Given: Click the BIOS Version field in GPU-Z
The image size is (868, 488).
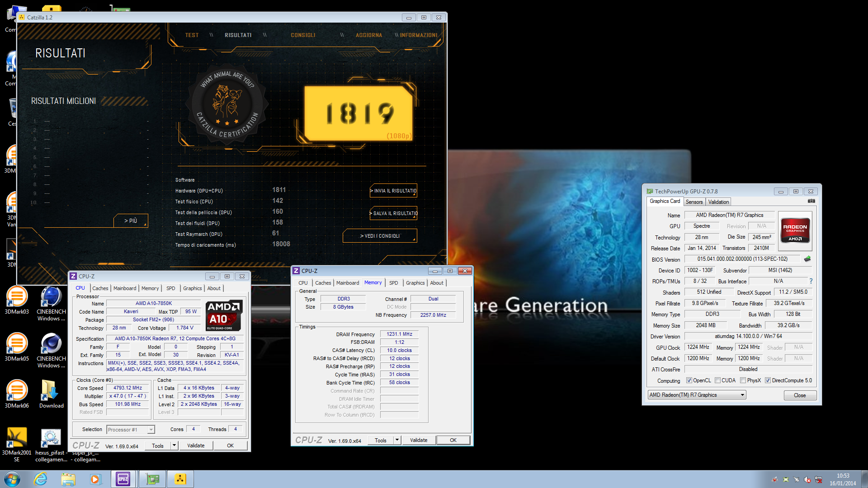Looking at the screenshot, I should [x=742, y=259].
